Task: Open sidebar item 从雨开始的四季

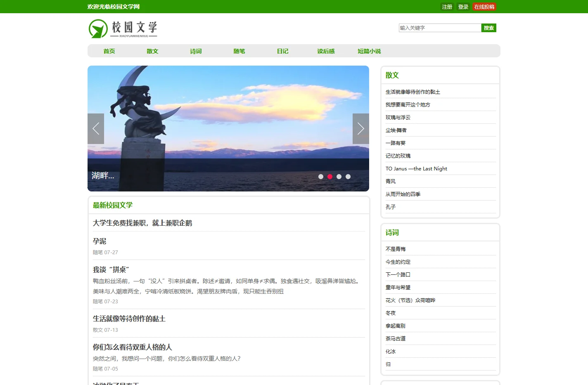Action: pos(403,194)
